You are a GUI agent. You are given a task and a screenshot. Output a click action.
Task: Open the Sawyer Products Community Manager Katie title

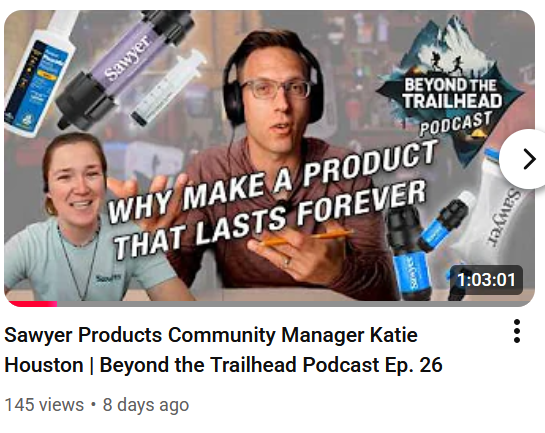click(211, 335)
